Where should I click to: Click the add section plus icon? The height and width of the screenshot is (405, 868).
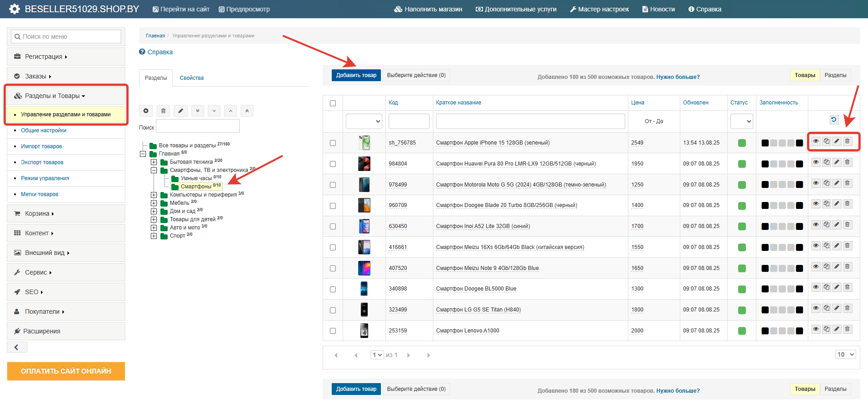click(x=146, y=111)
